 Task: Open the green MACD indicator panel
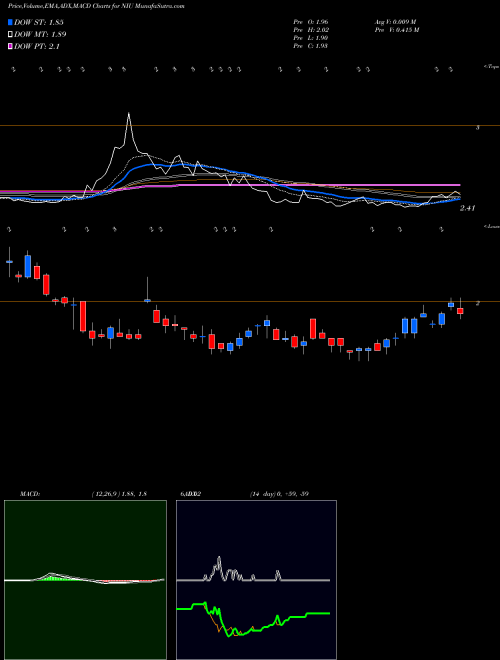tap(85, 580)
